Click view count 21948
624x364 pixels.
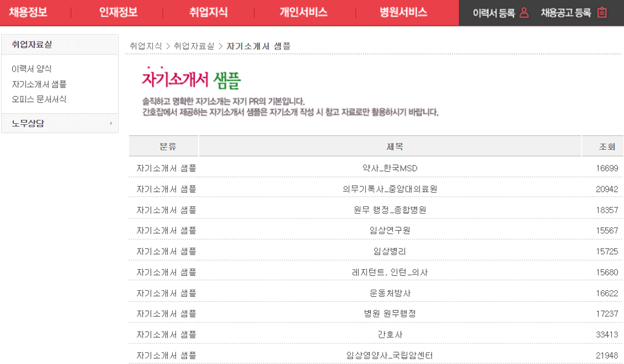607,355
